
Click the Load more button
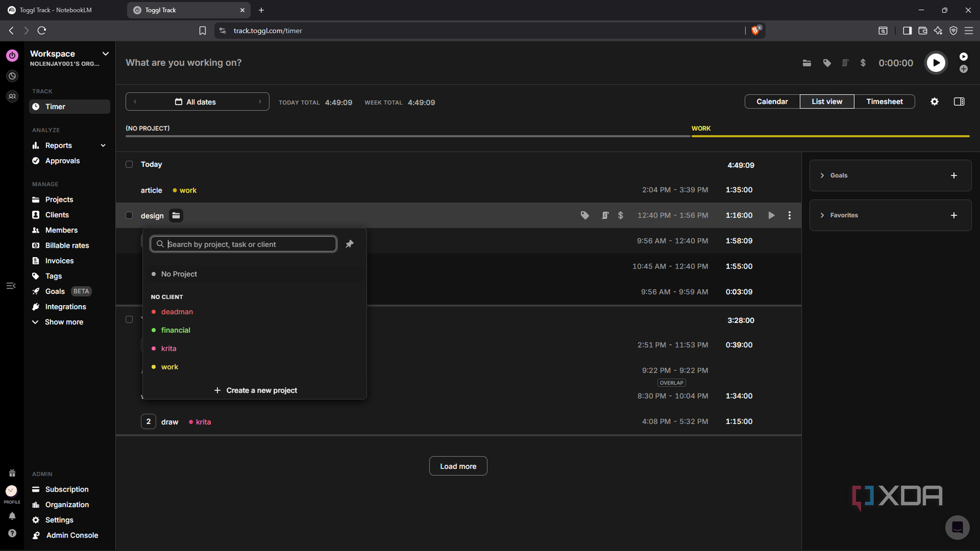pos(458,466)
